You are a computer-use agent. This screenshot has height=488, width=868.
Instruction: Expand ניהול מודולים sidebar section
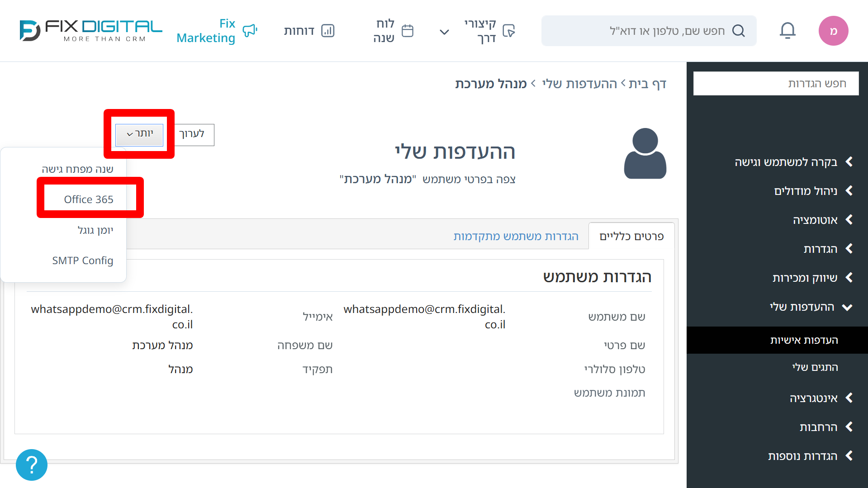tap(813, 191)
